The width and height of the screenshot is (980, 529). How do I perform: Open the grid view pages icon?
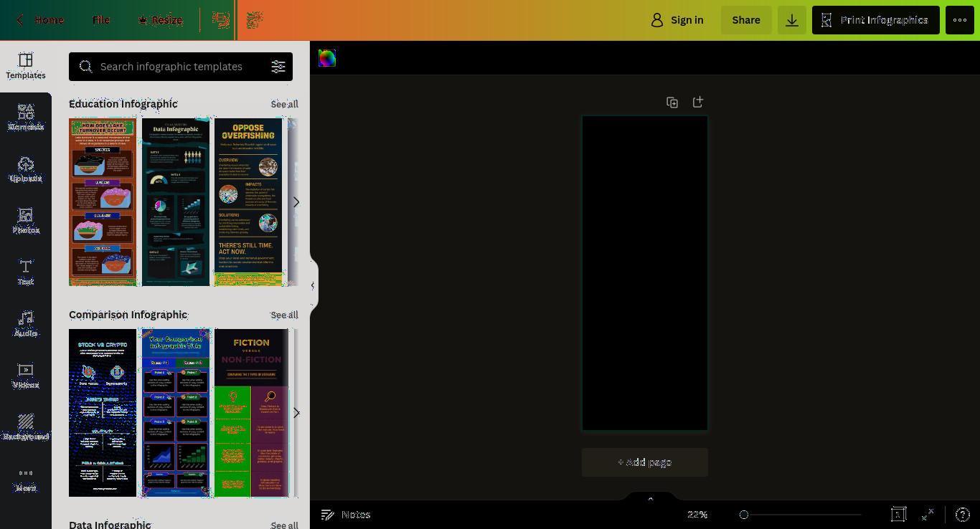coord(898,515)
